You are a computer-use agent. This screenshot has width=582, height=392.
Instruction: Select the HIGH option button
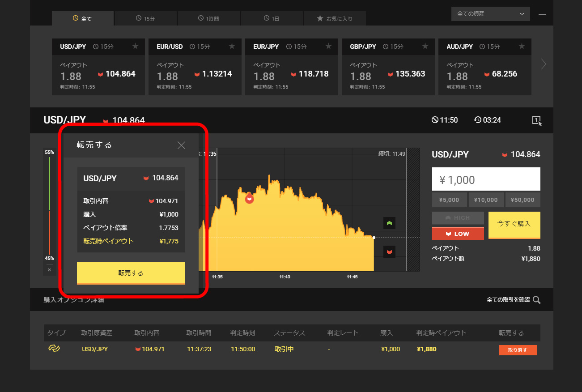(458, 218)
